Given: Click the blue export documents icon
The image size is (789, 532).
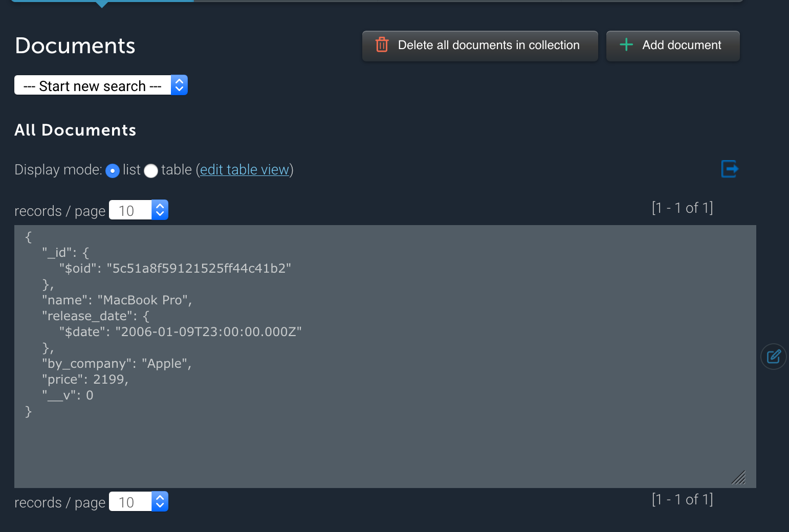Looking at the screenshot, I should coord(730,168).
